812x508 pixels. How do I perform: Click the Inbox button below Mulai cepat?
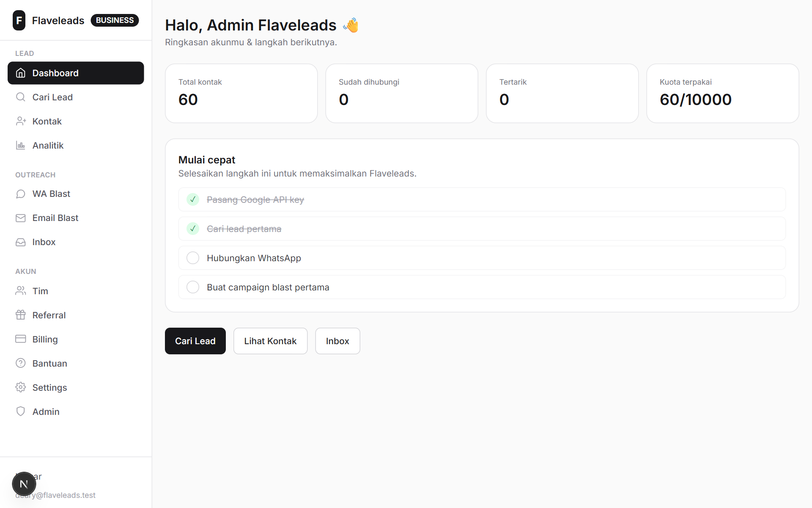tap(337, 341)
